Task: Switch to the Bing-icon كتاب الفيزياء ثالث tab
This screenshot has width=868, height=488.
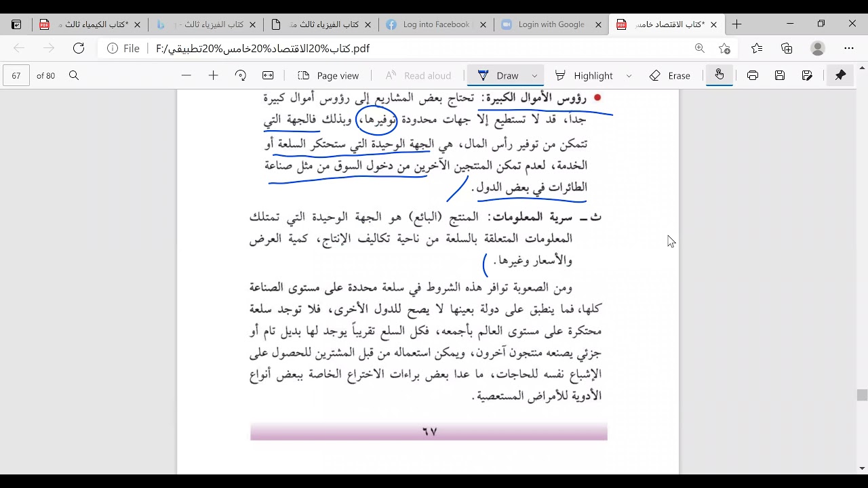Action: [x=205, y=24]
